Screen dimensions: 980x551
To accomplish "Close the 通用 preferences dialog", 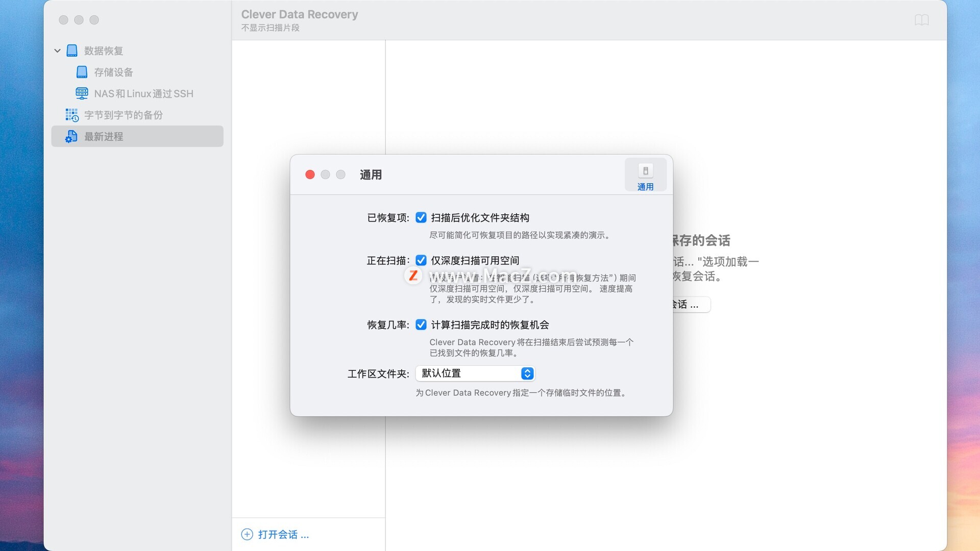I will pyautogui.click(x=310, y=174).
